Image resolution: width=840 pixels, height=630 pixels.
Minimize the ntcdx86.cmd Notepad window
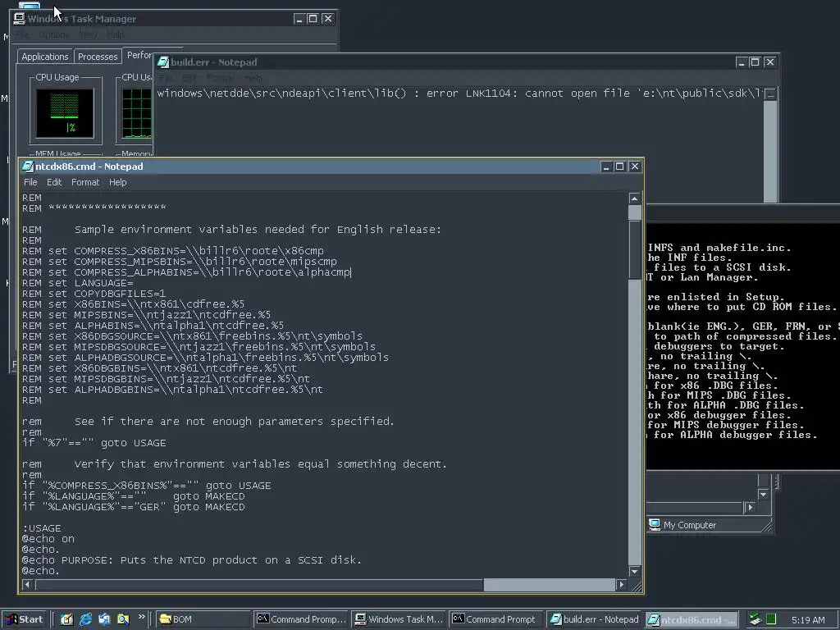606,167
